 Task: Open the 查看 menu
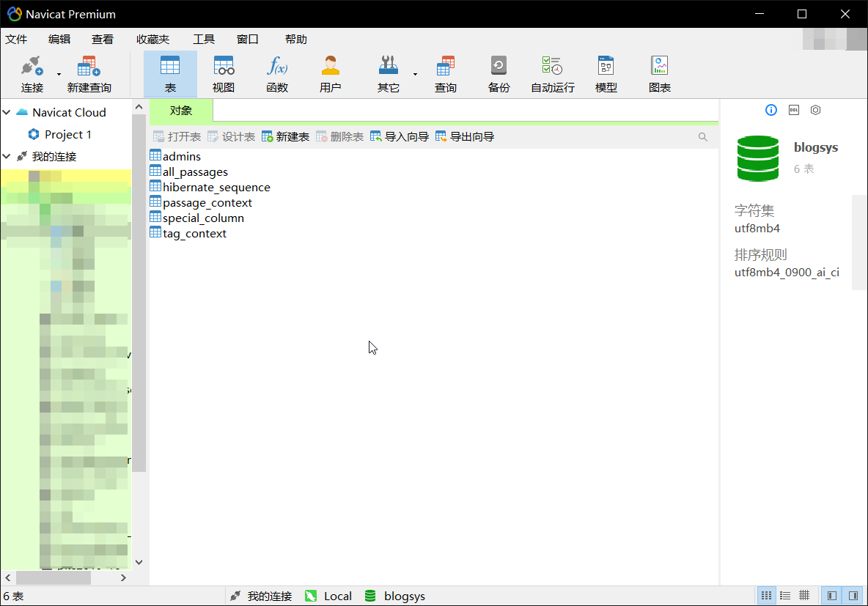click(103, 40)
